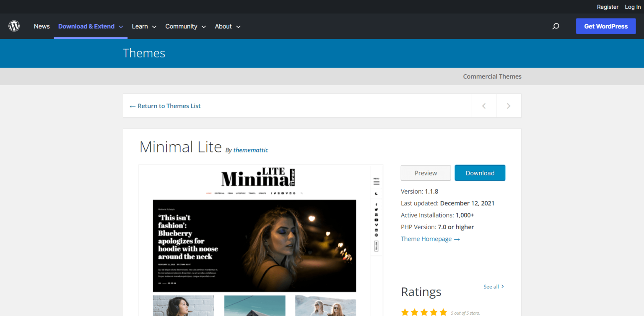Select the fifth gold star in Ratings
This screenshot has height=316, width=644.
pos(443,312)
